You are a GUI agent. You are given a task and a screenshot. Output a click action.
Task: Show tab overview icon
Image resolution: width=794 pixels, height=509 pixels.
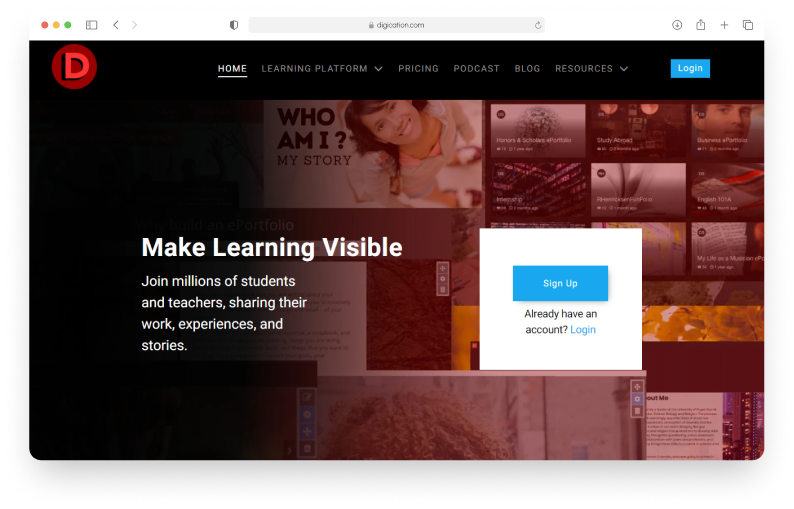[748, 25]
